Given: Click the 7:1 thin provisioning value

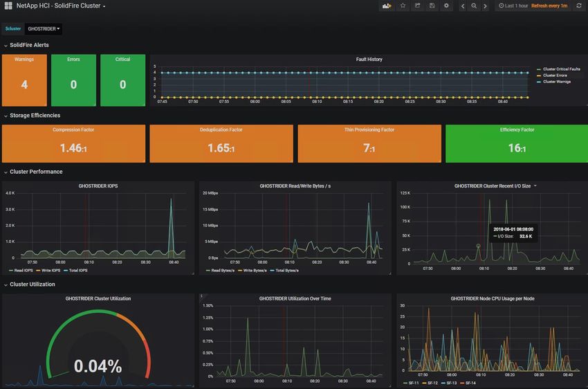Looking at the screenshot, I should point(369,148).
